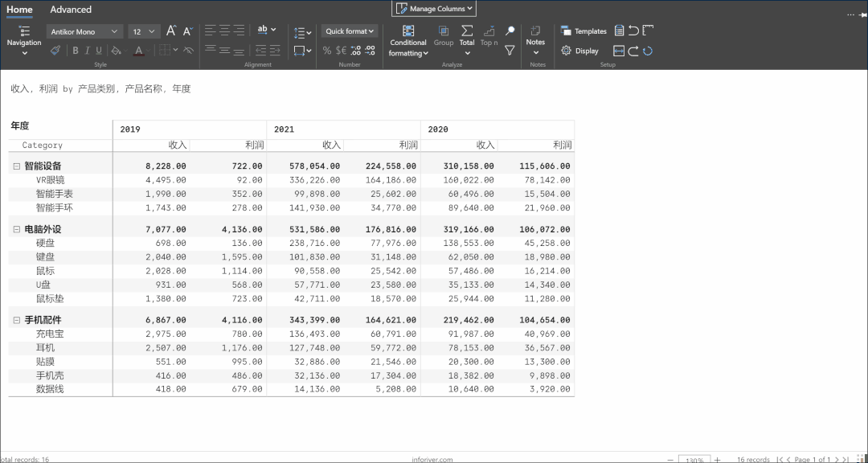The height and width of the screenshot is (463, 868).
Task: Increase font size with large A icon
Action: (171, 31)
